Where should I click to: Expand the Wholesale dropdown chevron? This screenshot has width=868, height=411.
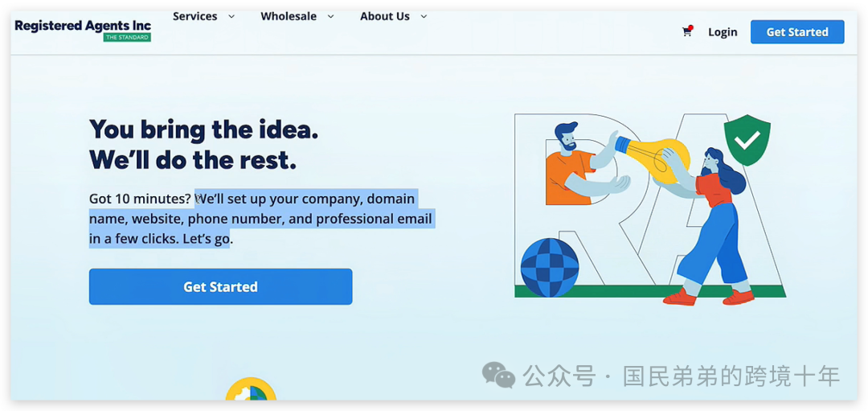click(x=330, y=17)
